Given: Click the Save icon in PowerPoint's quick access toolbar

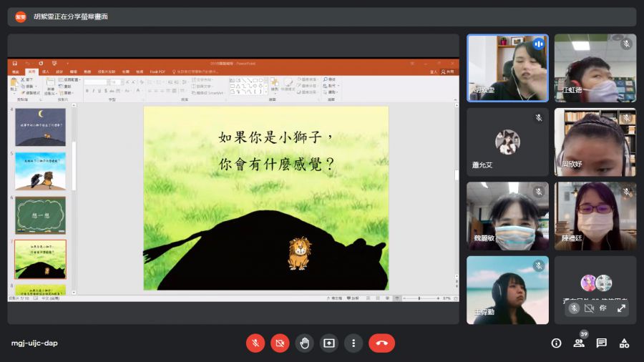Looking at the screenshot, I should (15, 63).
